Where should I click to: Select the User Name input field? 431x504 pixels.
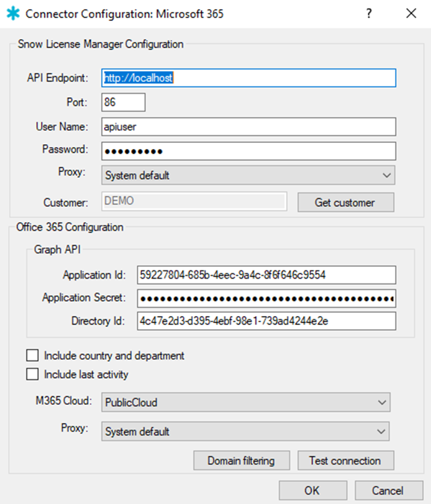pos(249,127)
